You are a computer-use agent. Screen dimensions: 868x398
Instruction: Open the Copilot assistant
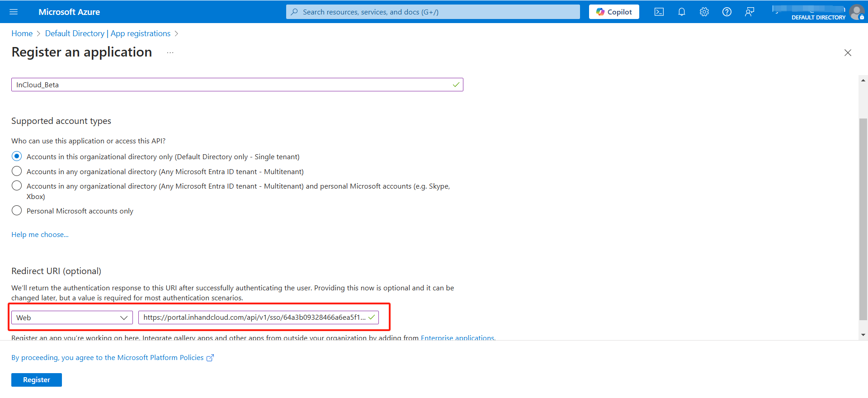click(614, 12)
